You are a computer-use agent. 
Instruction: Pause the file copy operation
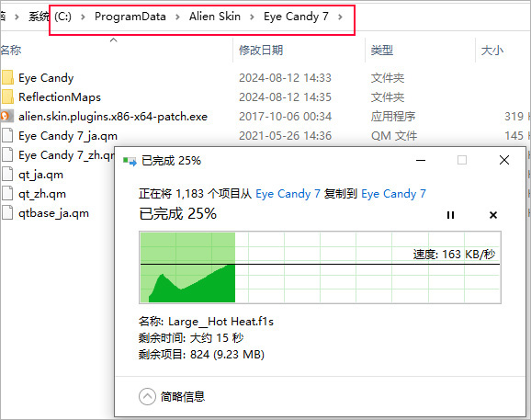[450, 215]
